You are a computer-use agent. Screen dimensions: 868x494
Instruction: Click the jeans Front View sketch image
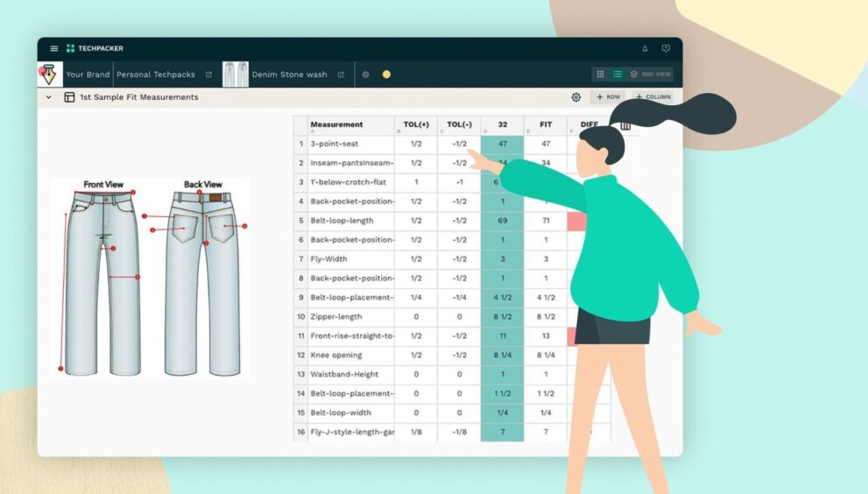(x=102, y=280)
